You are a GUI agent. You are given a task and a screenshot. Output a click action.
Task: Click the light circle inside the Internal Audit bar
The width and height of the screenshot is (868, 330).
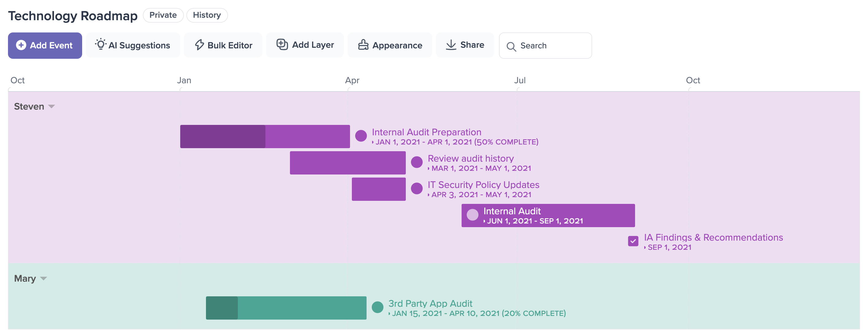click(x=472, y=215)
